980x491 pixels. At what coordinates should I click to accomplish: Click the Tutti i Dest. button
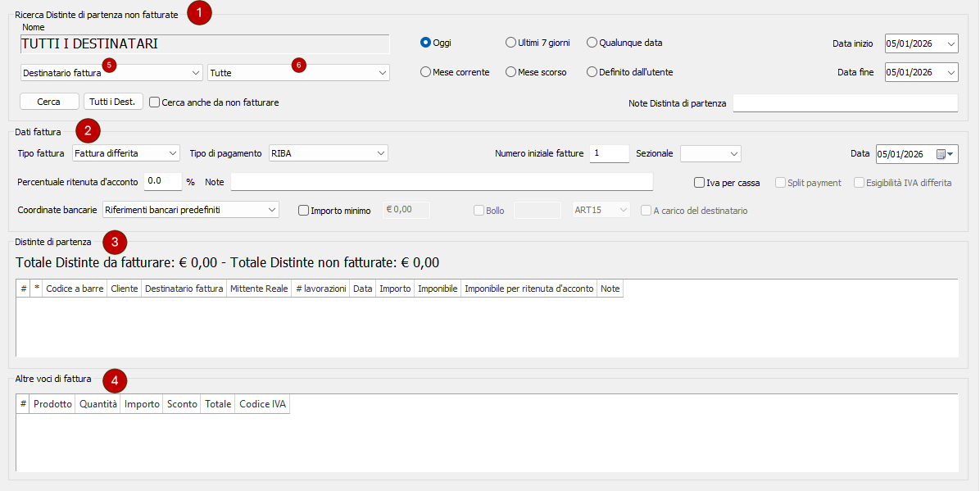114,102
